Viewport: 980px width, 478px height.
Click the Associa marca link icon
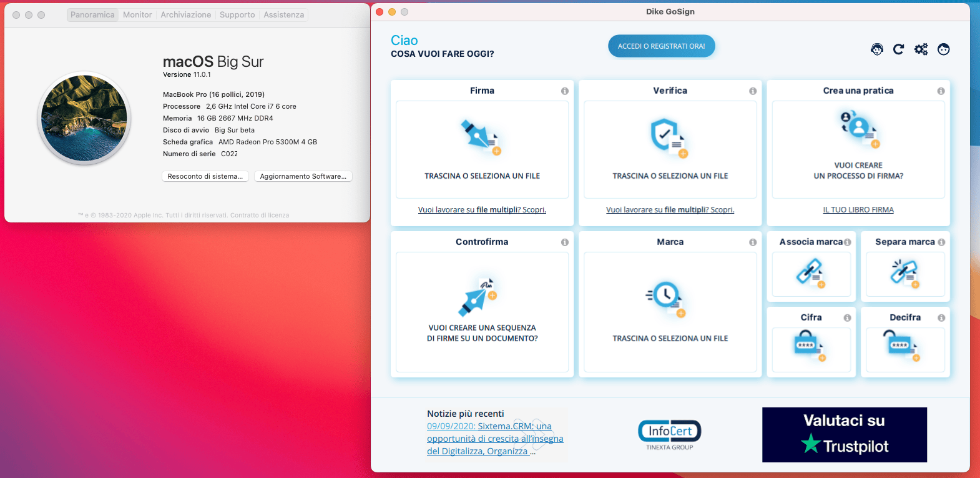click(810, 274)
